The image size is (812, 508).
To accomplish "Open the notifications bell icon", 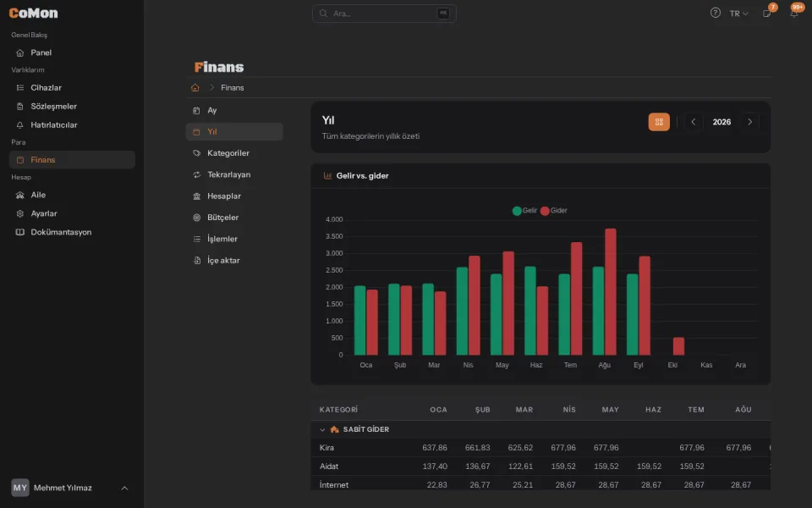I will click(794, 13).
